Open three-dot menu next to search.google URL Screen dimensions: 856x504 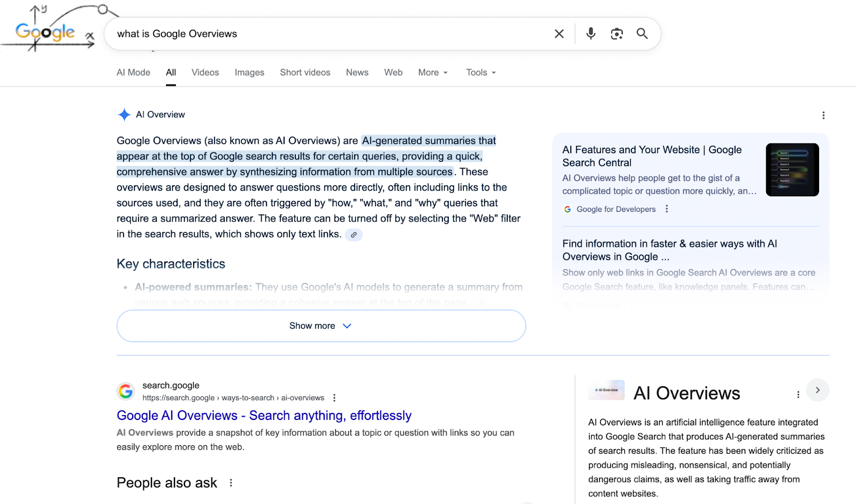(x=334, y=398)
